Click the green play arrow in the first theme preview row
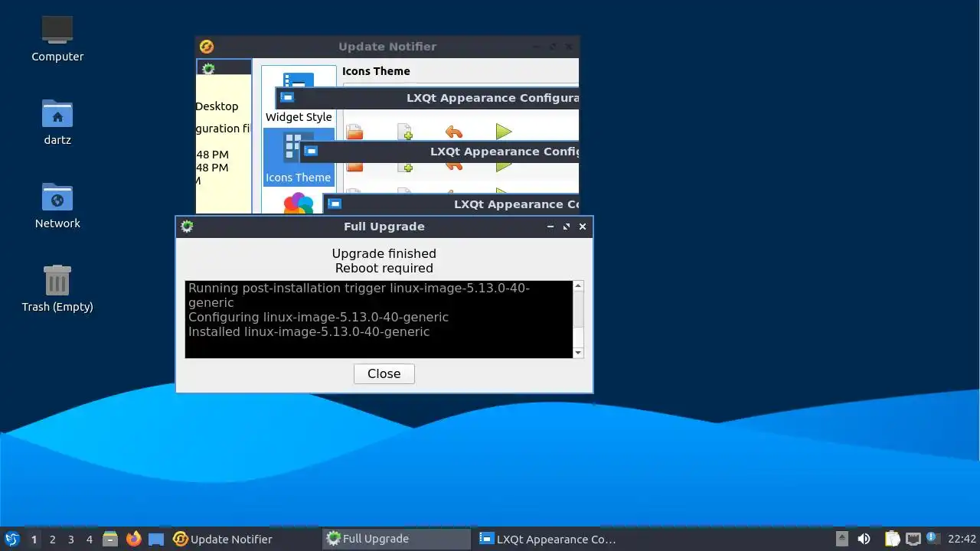 click(503, 132)
